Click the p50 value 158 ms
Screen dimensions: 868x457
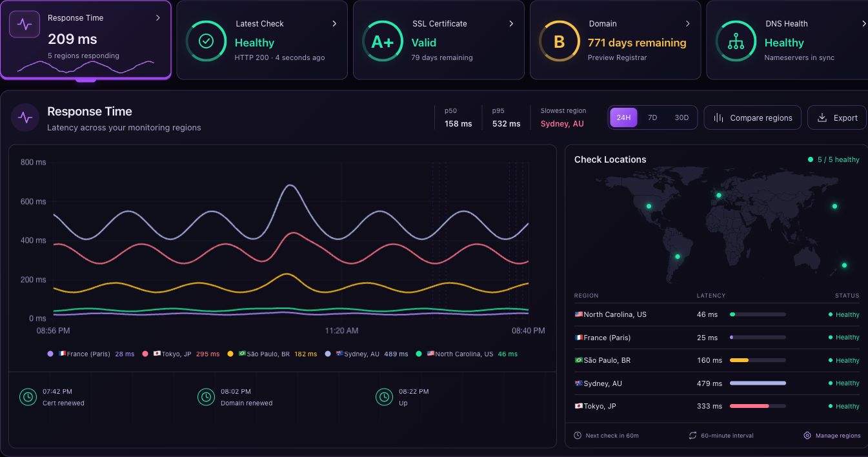[x=458, y=124]
